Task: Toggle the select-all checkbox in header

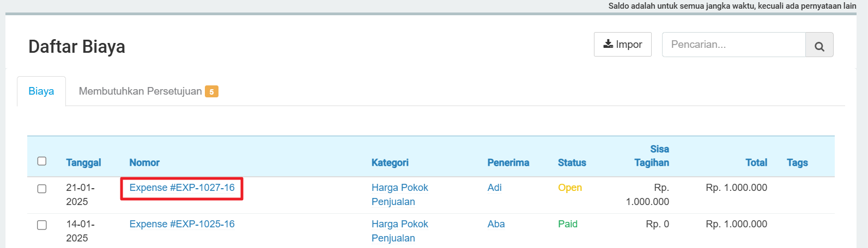Action: tap(42, 161)
